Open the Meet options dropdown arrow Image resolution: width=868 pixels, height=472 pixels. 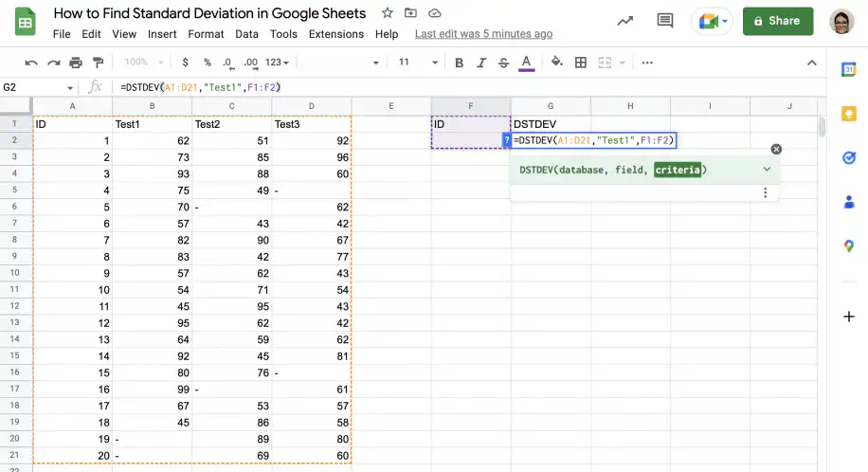[x=725, y=22]
